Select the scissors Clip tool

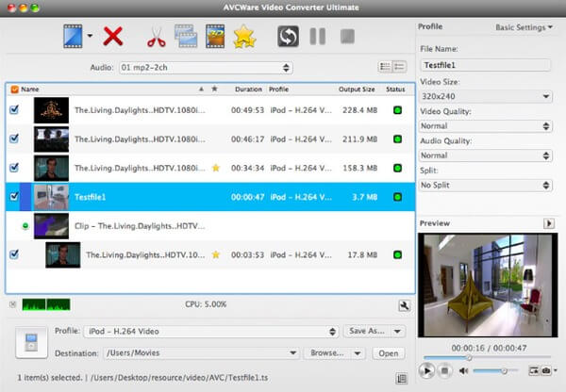(x=157, y=37)
